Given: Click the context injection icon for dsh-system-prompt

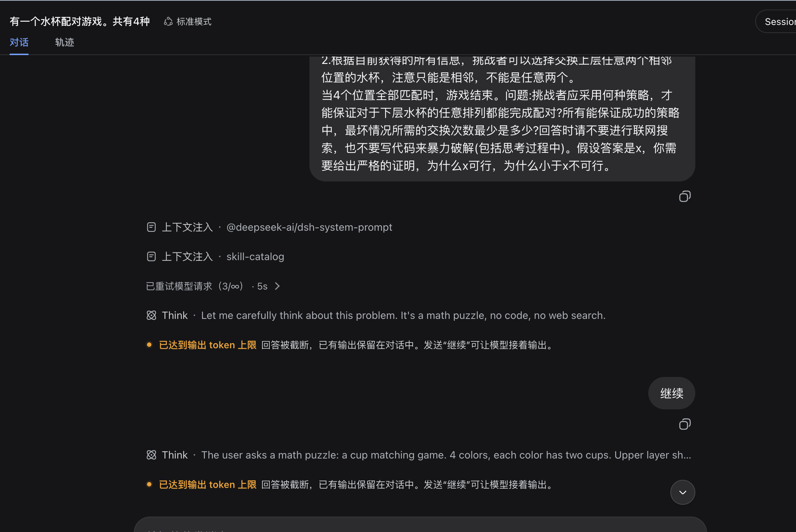Looking at the screenshot, I should click(151, 227).
